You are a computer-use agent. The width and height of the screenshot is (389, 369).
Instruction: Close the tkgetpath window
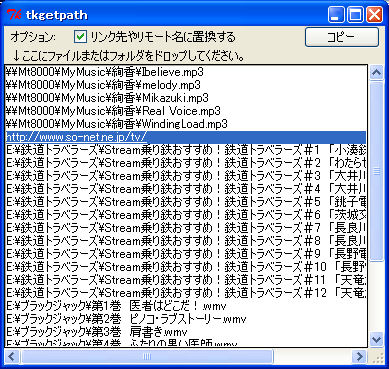(x=374, y=15)
